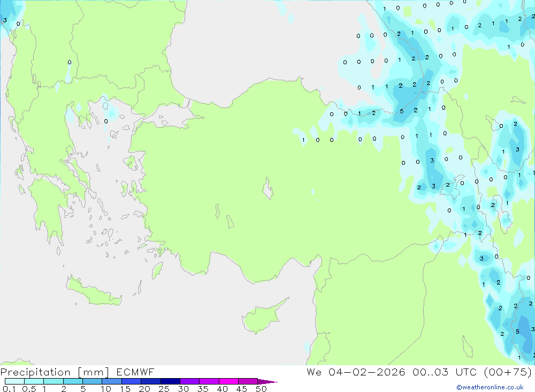Click the legend label '30'
This screenshot has height=392, width=535.
pos(184,389)
